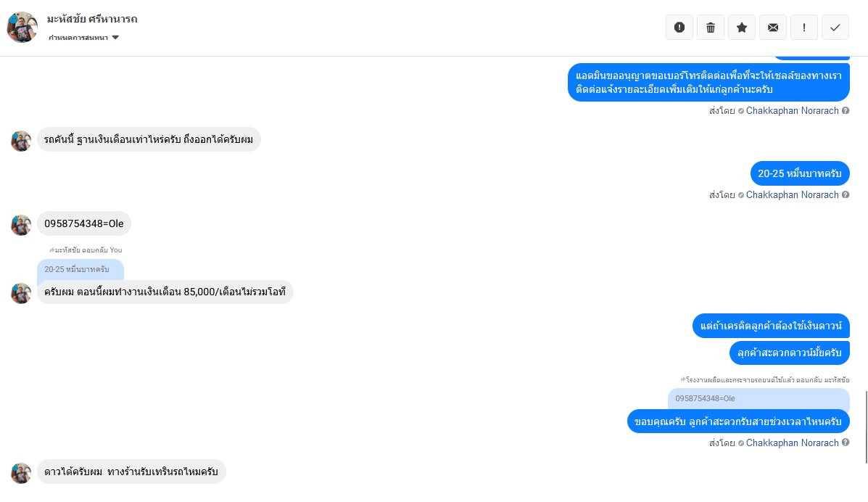Click the chat vertical scrollbar thumb

pyautogui.click(x=866, y=427)
